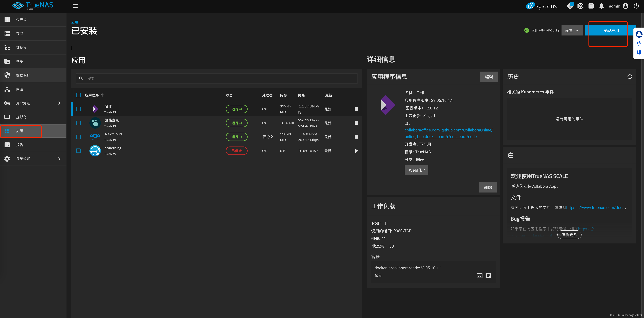Open 数据保护 in the sidebar

pos(23,75)
